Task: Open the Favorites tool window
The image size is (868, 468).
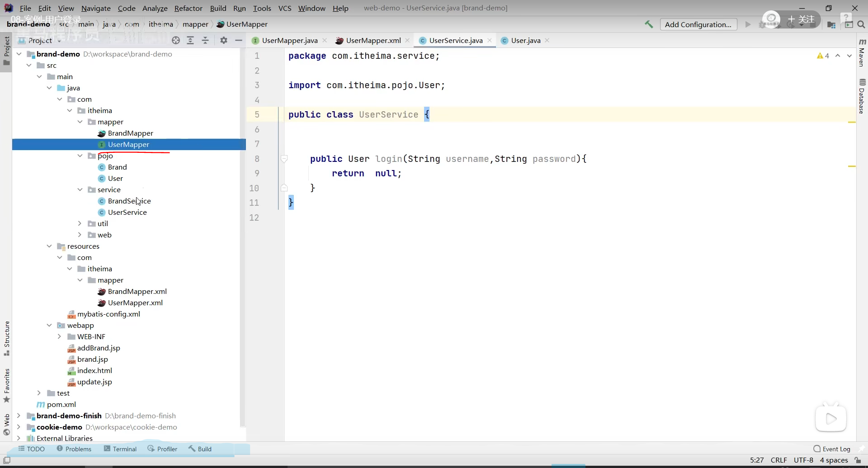Action: coord(6,385)
